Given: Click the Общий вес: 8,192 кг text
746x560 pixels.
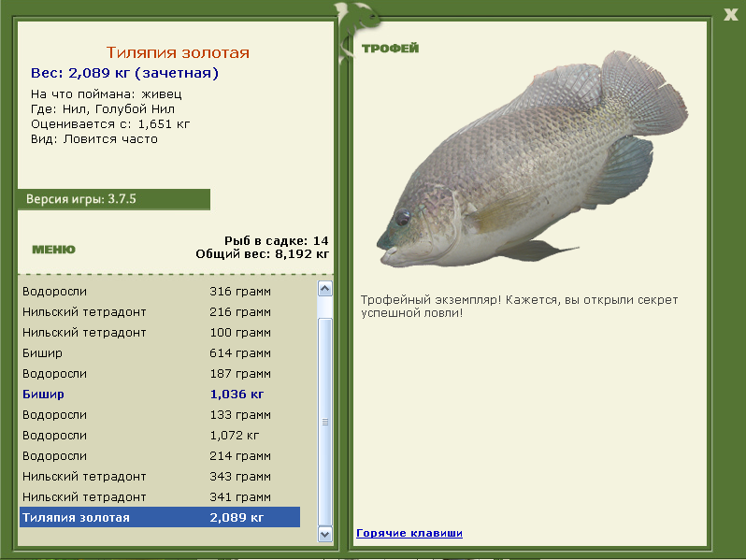Looking at the screenshot, I should click(262, 254).
